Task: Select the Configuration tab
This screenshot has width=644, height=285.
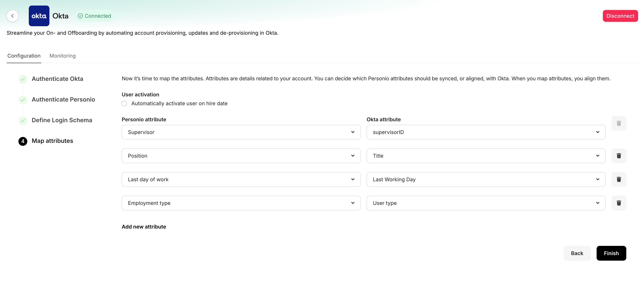Action: click(x=24, y=56)
